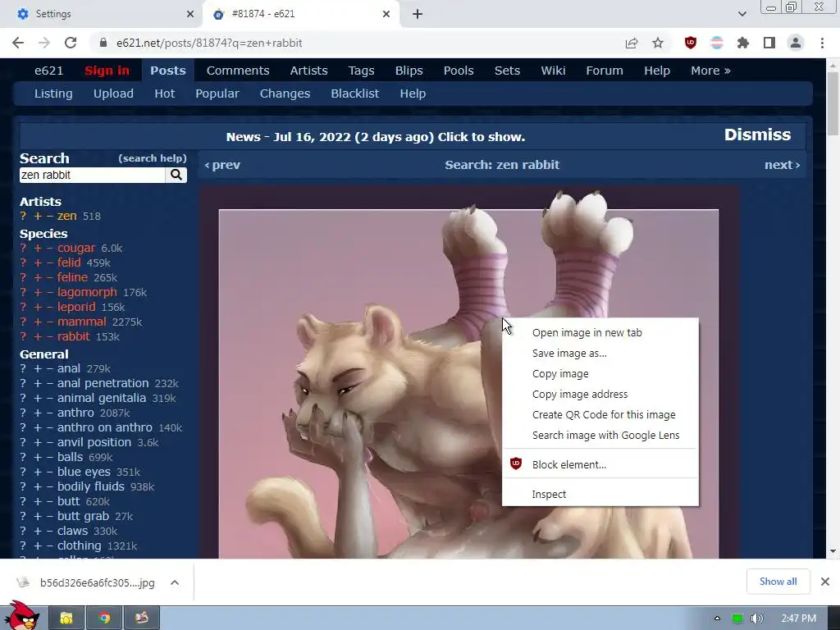
Task: Open File Explorer from the taskbar
Action: (x=66, y=619)
